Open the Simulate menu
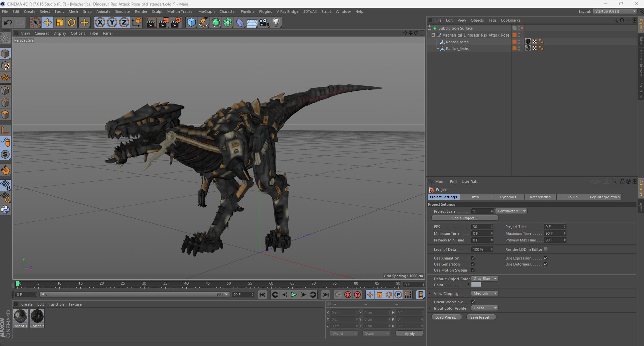Image resolution: width=644 pixels, height=346 pixels. (122, 11)
